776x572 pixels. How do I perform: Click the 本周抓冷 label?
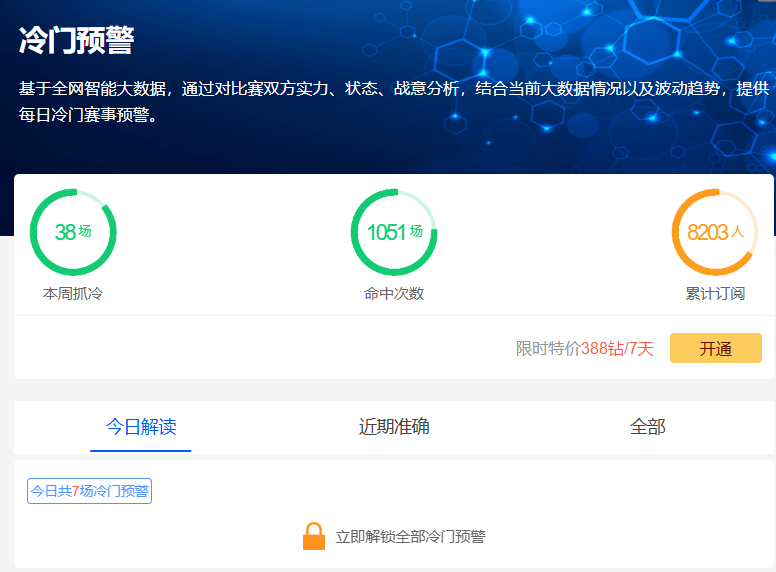(73, 294)
